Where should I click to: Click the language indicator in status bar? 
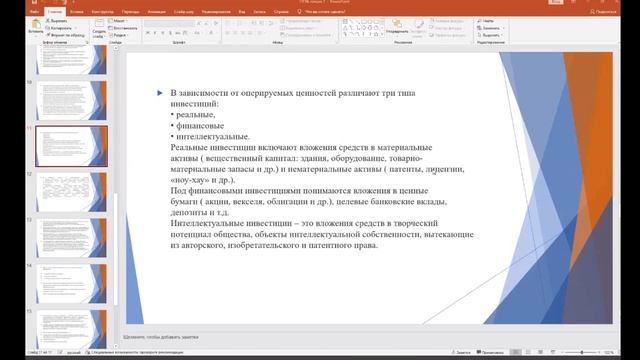pos(73,352)
